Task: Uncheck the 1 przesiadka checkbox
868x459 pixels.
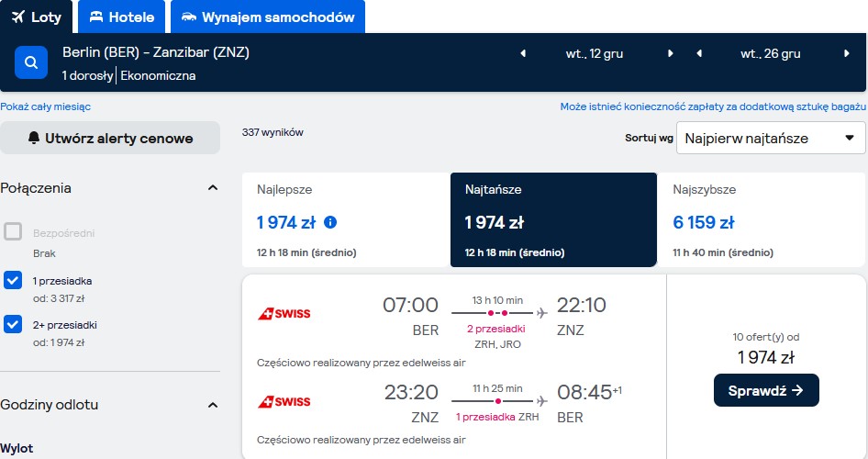Action: point(13,280)
